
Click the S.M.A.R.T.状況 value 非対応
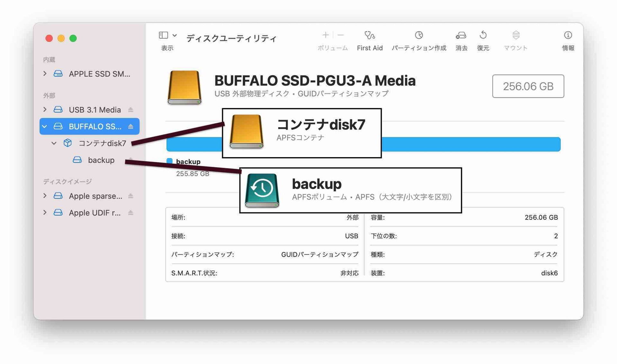[349, 273]
